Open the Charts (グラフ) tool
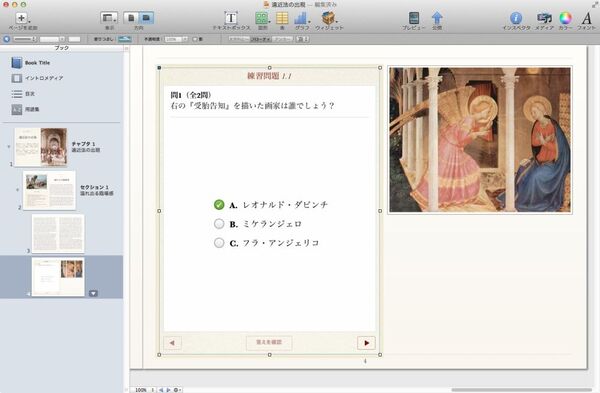The height and width of the screenshot is (393, 600). (301, 18)
